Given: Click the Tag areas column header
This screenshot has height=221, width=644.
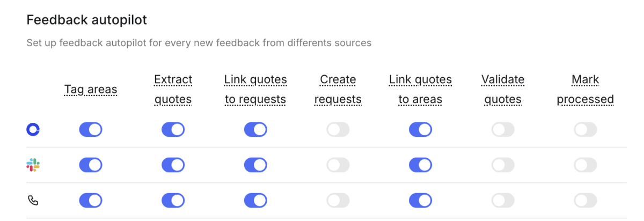Looking at the screenshot, I should 91,90.
